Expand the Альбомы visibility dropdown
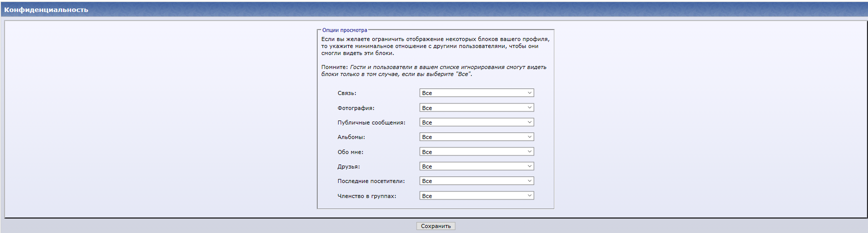 [476, 137]
